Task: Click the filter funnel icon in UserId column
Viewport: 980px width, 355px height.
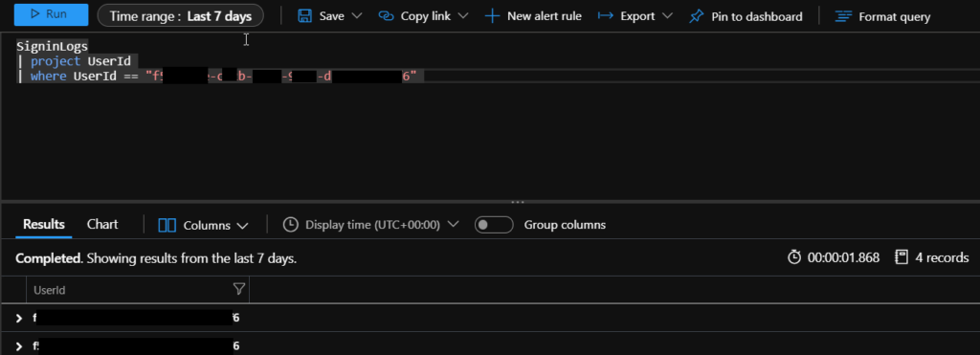Action: pos(238,289)
